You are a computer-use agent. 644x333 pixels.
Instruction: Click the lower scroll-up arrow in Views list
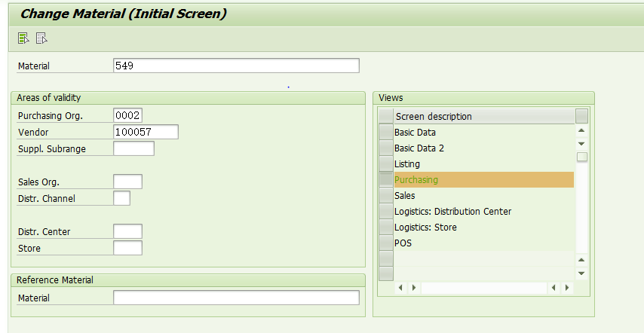click(x=581, y=260)
